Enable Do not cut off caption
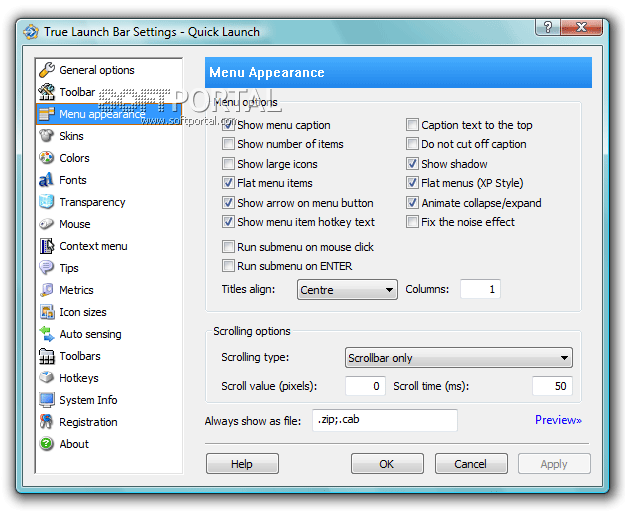 point(412,144)
